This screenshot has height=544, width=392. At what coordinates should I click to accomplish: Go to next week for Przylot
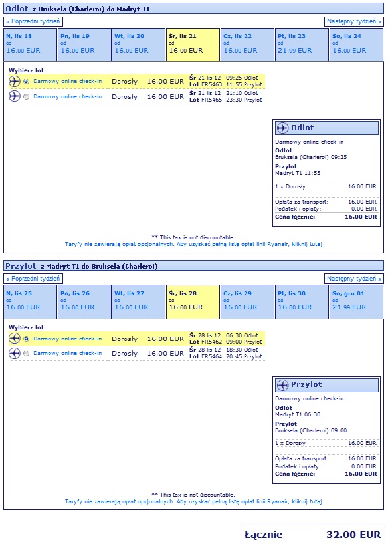point(354,279)
